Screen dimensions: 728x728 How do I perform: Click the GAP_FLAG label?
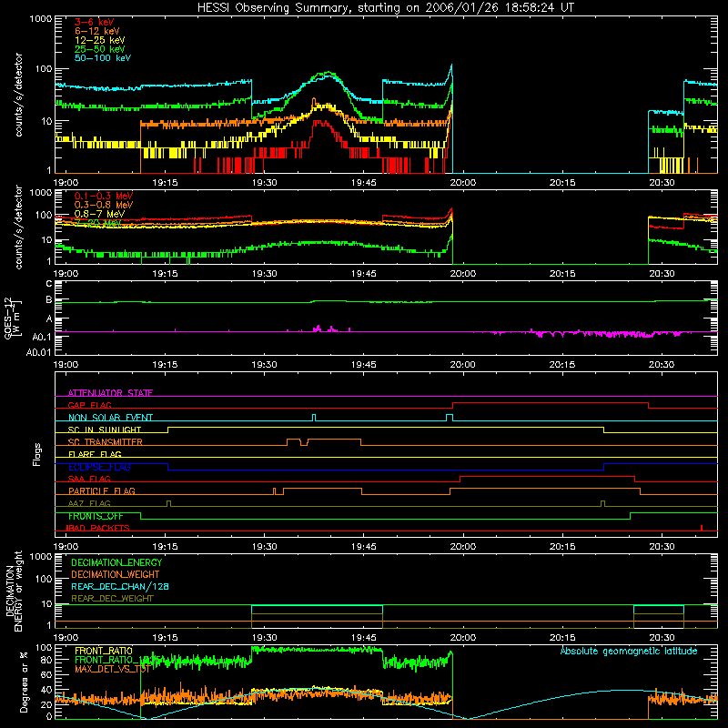click(89, 405)
